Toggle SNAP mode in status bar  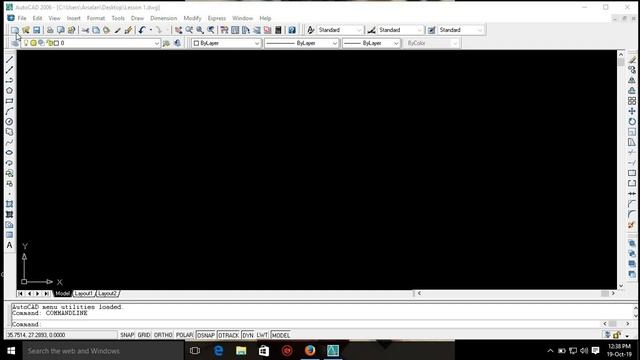point(127,335)
